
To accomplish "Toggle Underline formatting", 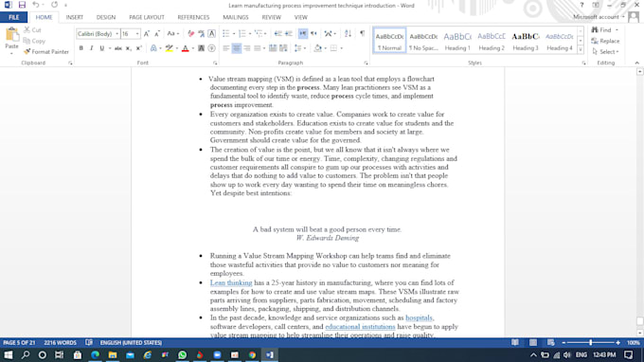I will pos(102,48).
